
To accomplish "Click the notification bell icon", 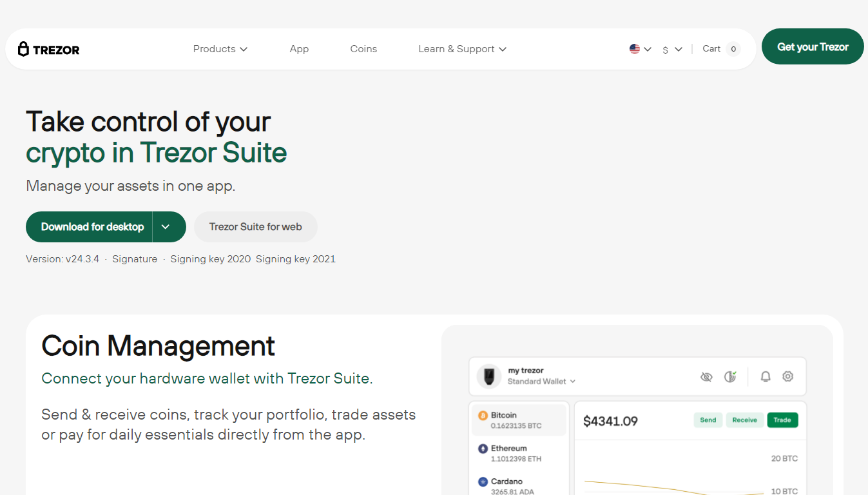I will (766, 376).
